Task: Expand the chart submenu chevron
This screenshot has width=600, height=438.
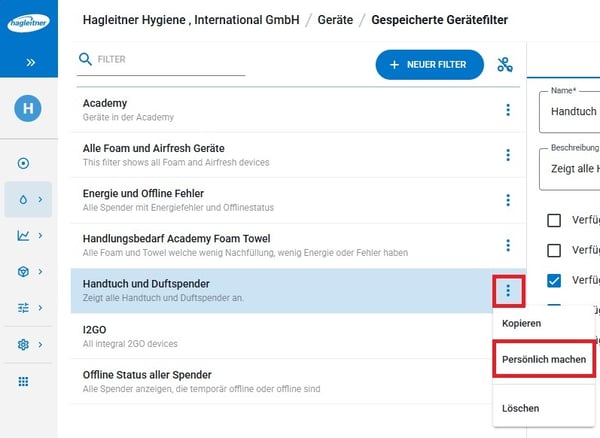Action: (40, 235)
